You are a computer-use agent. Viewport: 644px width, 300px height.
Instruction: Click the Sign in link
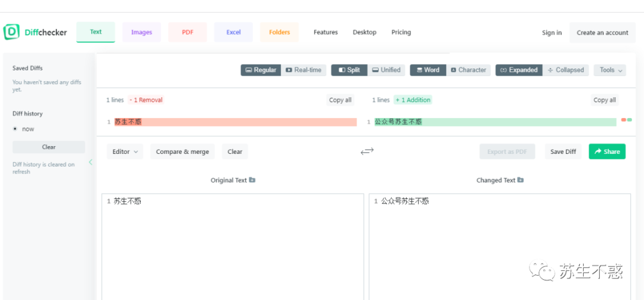click(x=552, y=32)
